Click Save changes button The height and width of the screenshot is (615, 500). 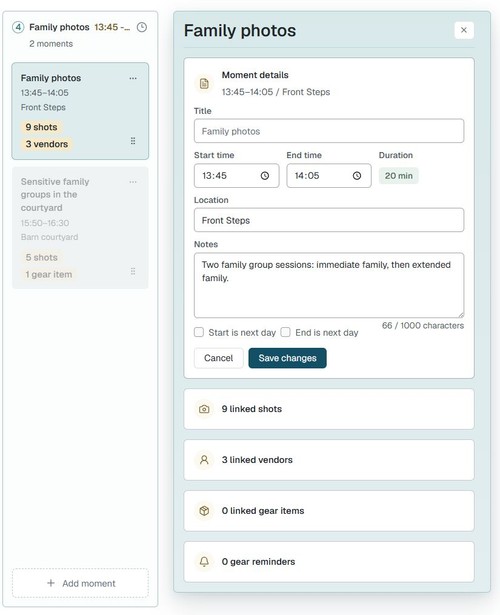287,358
